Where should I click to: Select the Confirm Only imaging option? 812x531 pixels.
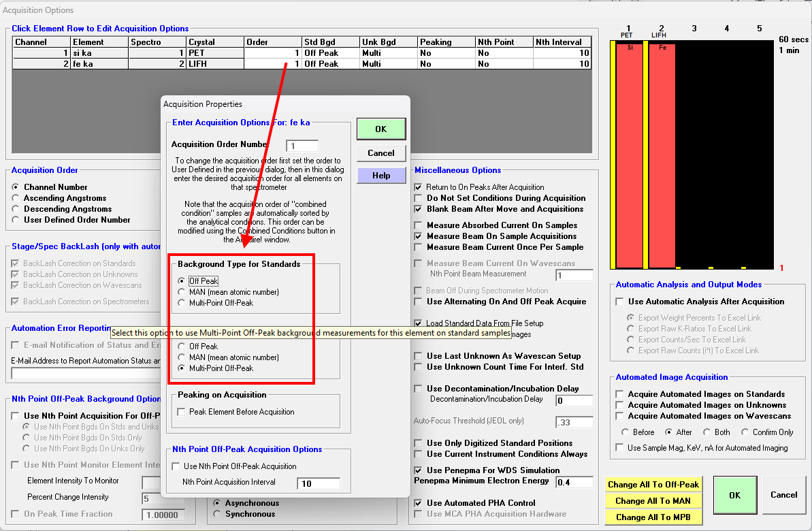click(745, 432)
